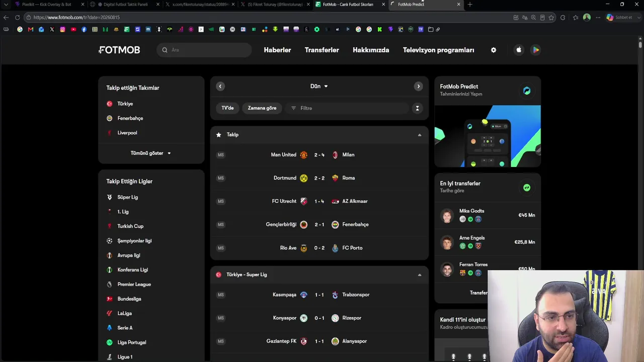Open the Hakkımızda menu
This screenshot has height=362, width=644.
[x=371, y=50]
